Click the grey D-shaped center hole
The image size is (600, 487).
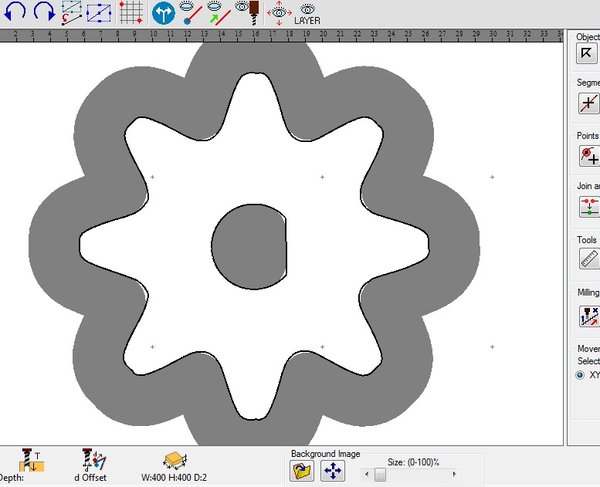[x=249, y=247]
